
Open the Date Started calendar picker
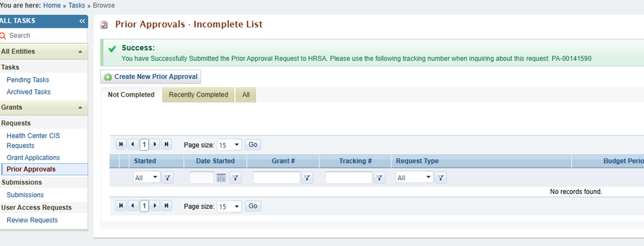[221, 178]
